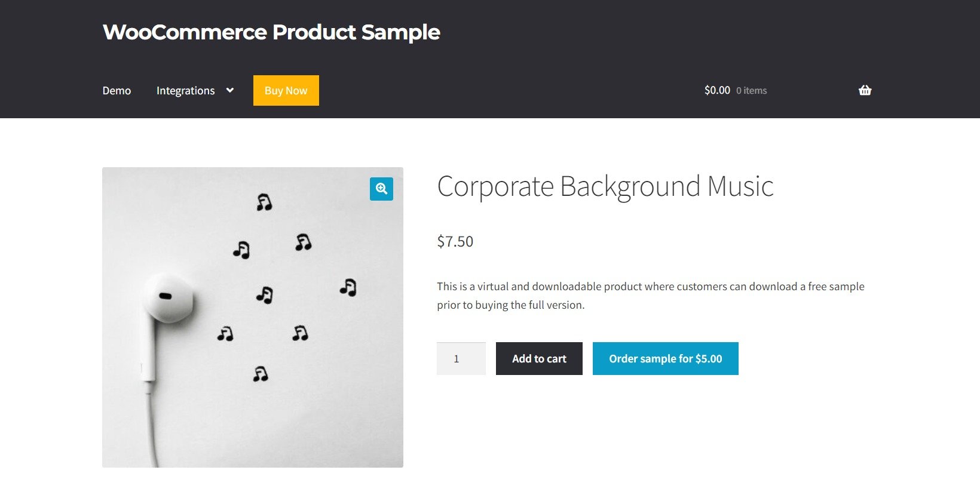Click the Corporate Background Music title
The height and width of the screenshot is (501, 980).
[605, 186]
